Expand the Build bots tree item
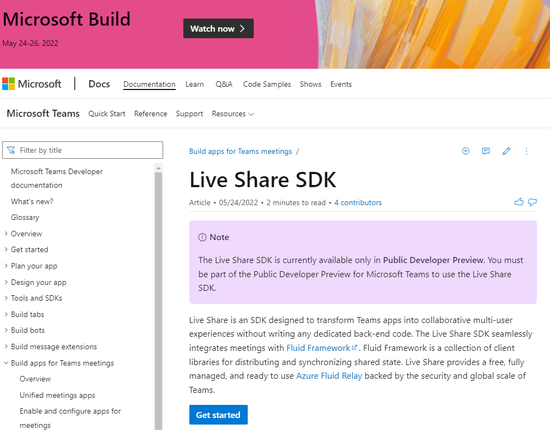 pyautogui.click(x=6, y=330)
